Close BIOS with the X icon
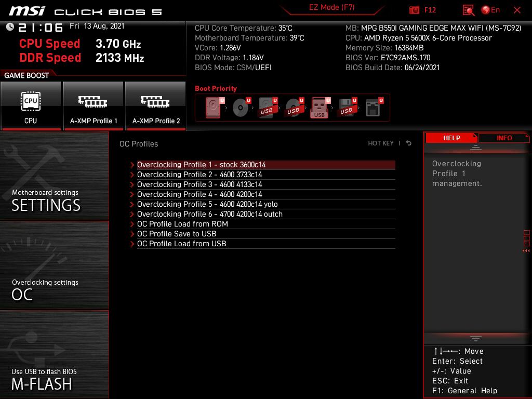The image size is (532, 399). point(517,10)
